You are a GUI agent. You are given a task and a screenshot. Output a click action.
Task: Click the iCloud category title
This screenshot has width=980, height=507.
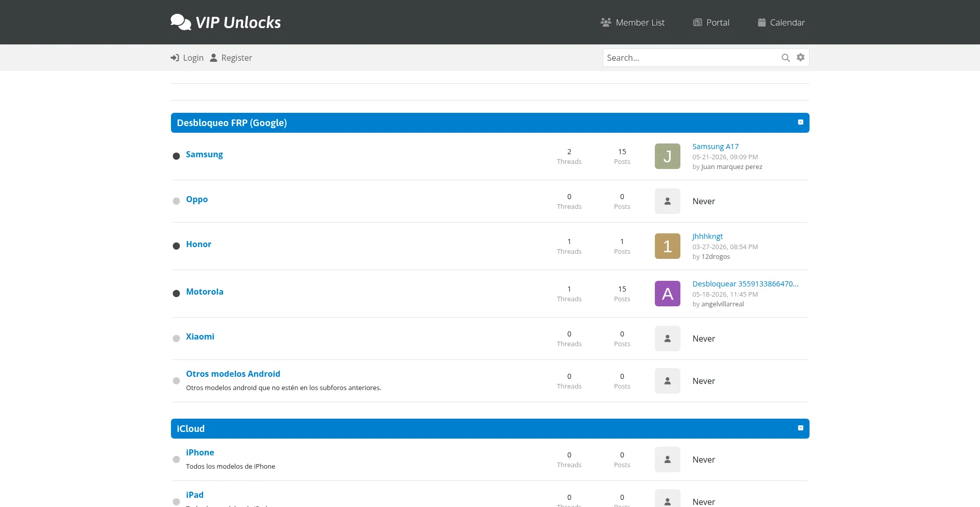coord(190,429)
